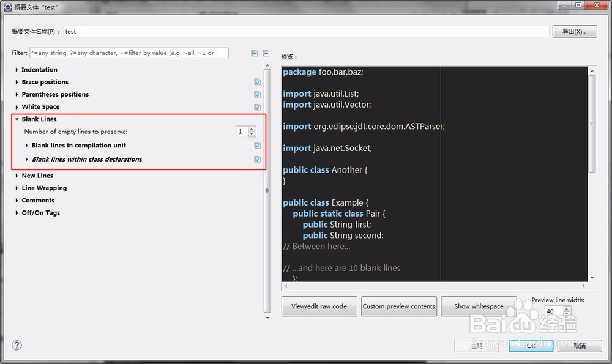Click the 应用 apply button
The height and width of the screenshot is (364, 612).
pos(477,346)
